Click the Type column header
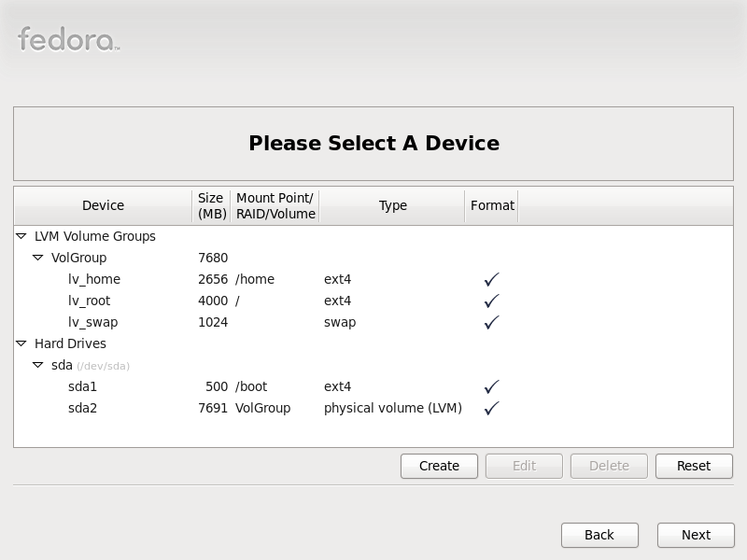Screen dimensions: 747x560 point(392,205)
